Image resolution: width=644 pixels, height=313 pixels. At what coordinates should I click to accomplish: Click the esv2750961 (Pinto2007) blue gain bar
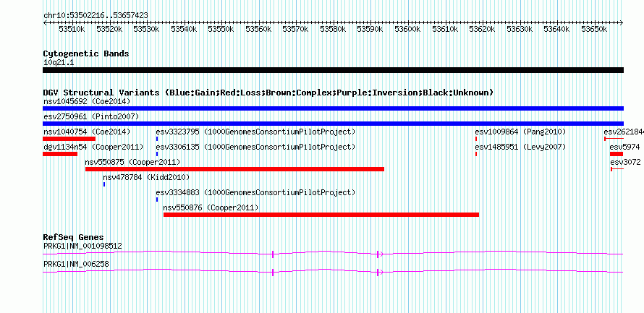[x=333, y=124]
